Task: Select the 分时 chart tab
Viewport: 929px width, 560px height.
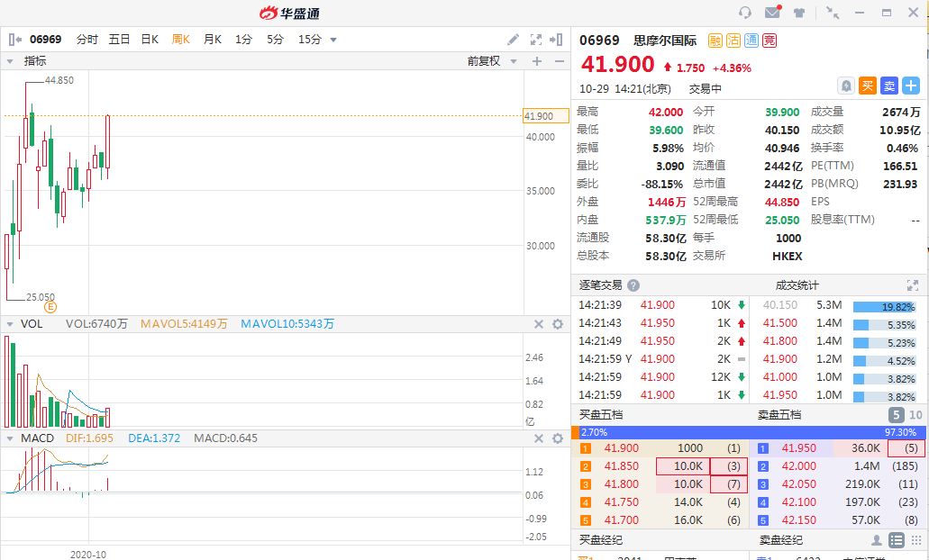Action: (x=87, y=40)
